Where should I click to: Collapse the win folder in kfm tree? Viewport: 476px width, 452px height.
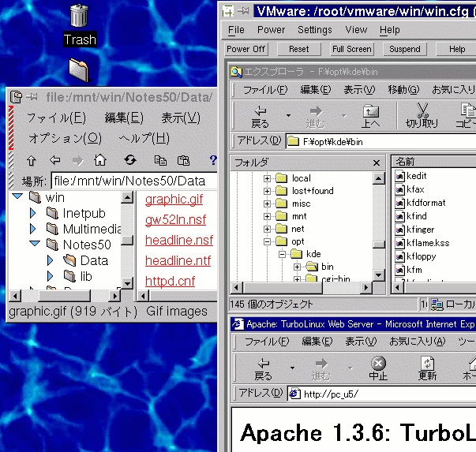tap(17, 196)
